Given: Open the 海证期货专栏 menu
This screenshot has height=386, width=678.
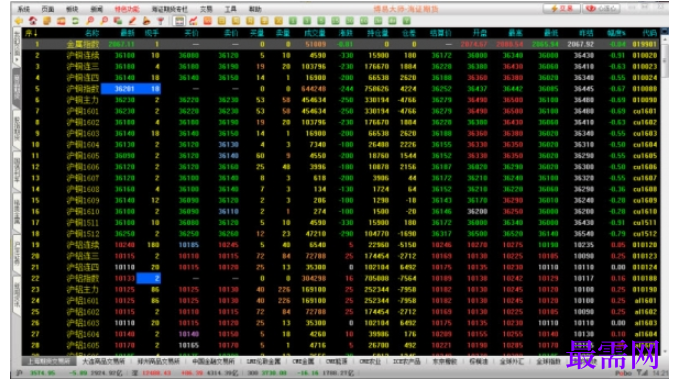Looking at the screenshot, I should coord(170,9).
